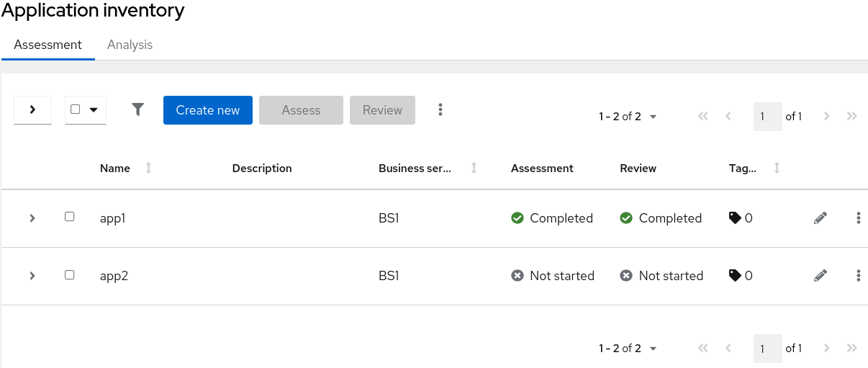The image size is (868, 368).
Task: Select the app1 row checkbox
Action: (x=70, y=217)
